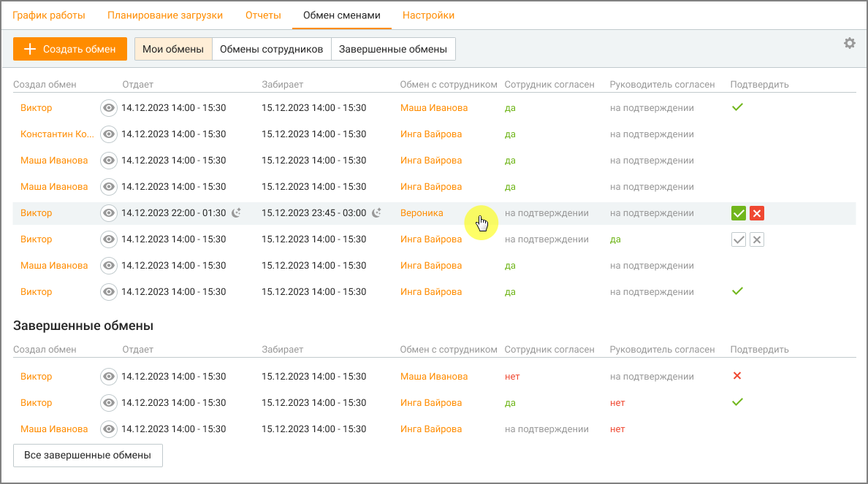Click eye icon in completed row with red 'нет' employee status
The image size is (868, 484).
point(108,377)
